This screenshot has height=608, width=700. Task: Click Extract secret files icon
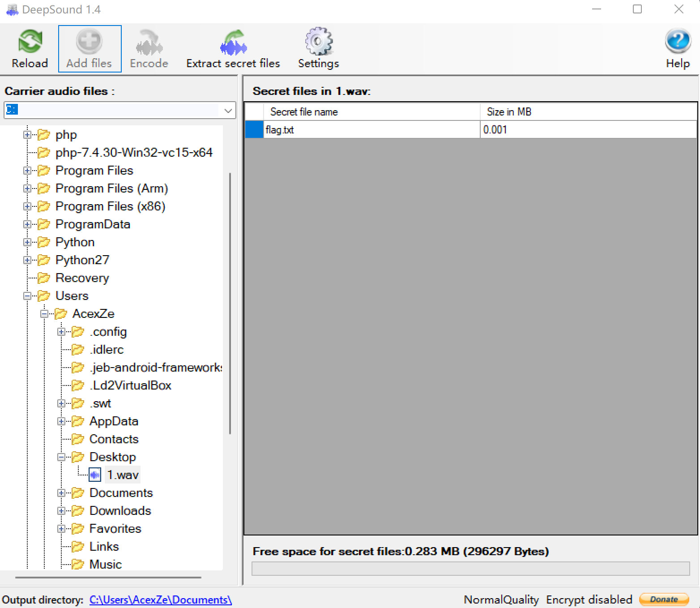coord(233,42)
